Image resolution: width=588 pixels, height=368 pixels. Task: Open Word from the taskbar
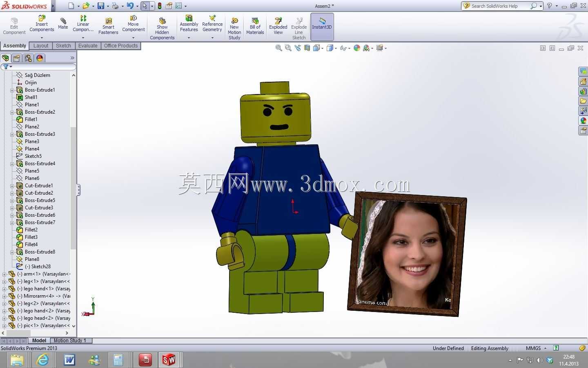point(69,360)
